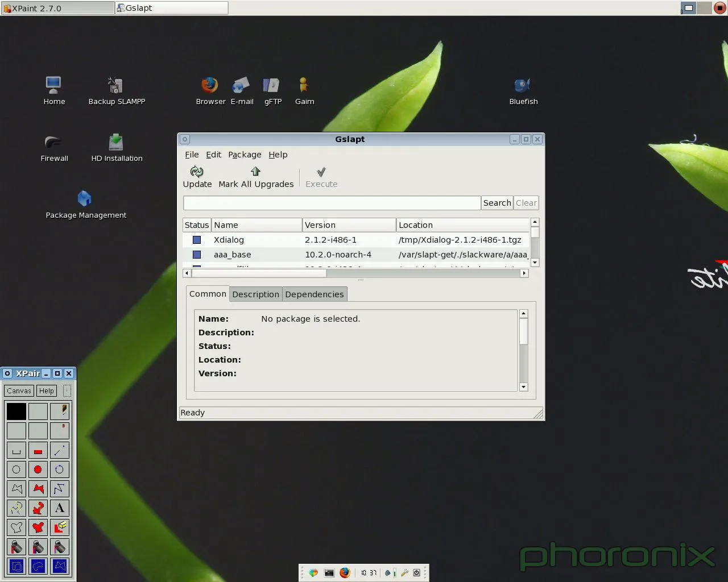Click the red record button top-right
This screenshot has height=582, width=728.
(x=720, y=8)
